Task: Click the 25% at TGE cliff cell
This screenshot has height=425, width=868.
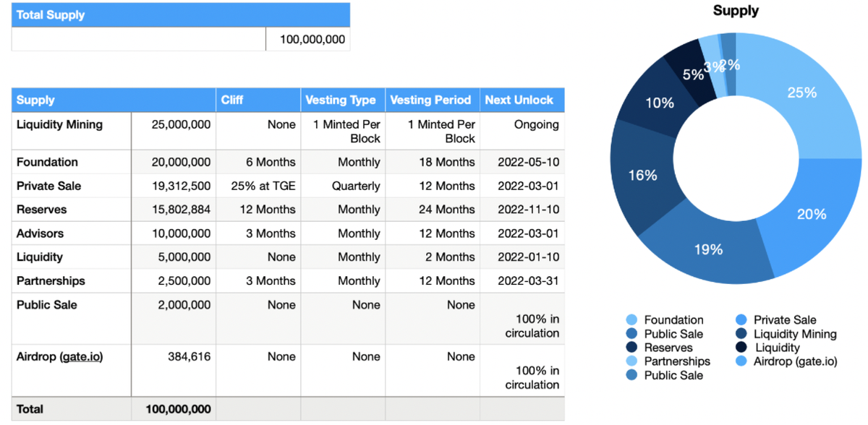Action: [258, 186]
